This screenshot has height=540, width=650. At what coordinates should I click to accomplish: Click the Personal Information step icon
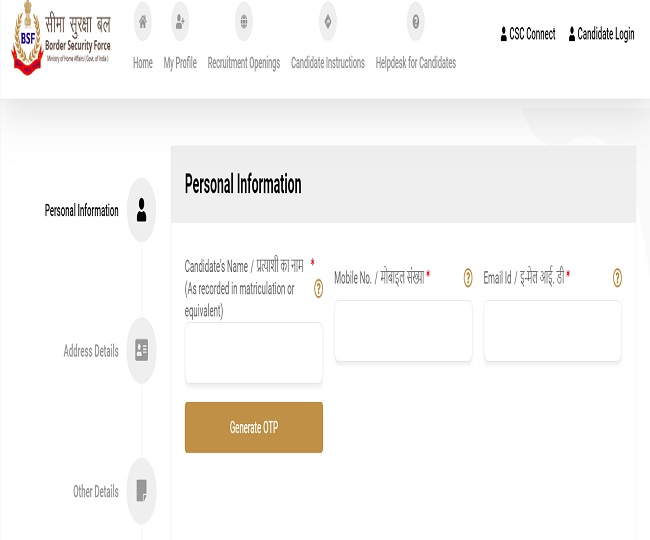tap(141, 210)
